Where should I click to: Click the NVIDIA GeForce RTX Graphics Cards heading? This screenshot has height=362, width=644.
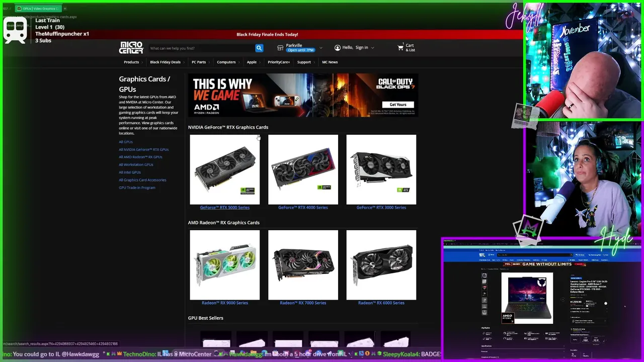[x=228, y=127]
